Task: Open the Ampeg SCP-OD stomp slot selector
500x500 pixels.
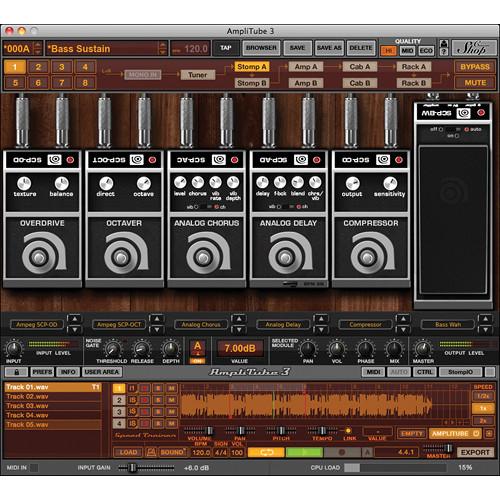Action: 37,324
